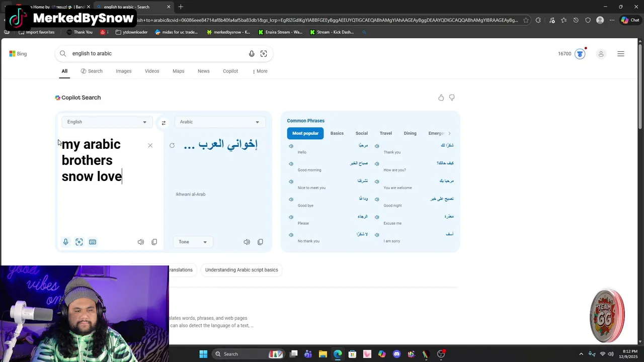Play audio for Please phrase

click(291, 217)
